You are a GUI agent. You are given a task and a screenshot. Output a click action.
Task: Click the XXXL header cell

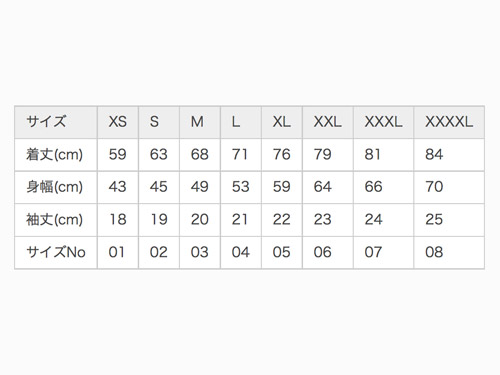pos(384,122)
